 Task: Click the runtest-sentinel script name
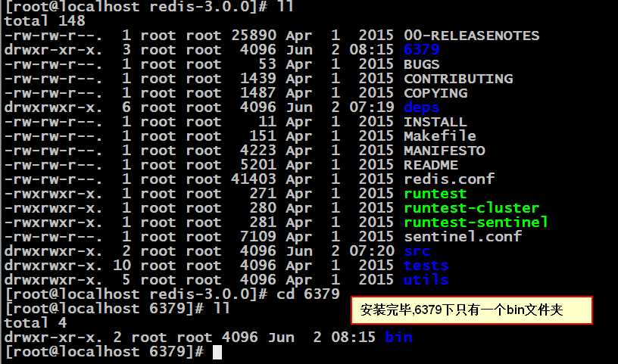tap(476, 222)
